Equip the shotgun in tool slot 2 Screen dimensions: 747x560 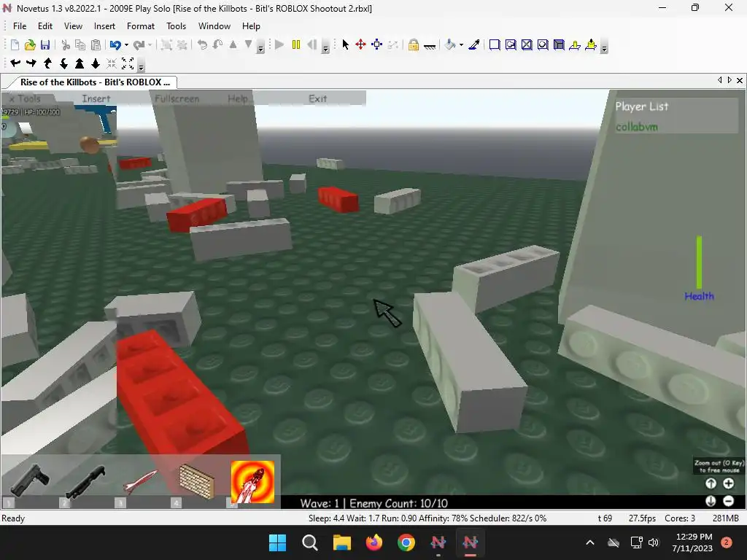[x=85, y=481]
